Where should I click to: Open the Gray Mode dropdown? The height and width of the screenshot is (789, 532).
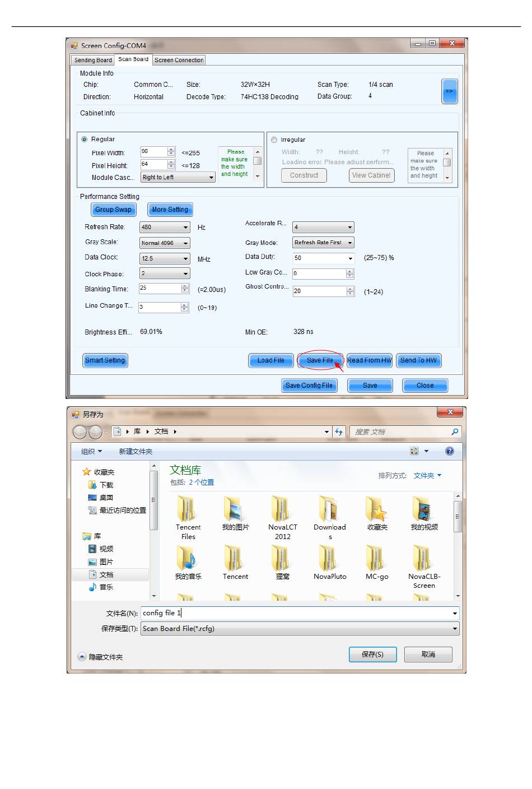click(x=349, y=243)
